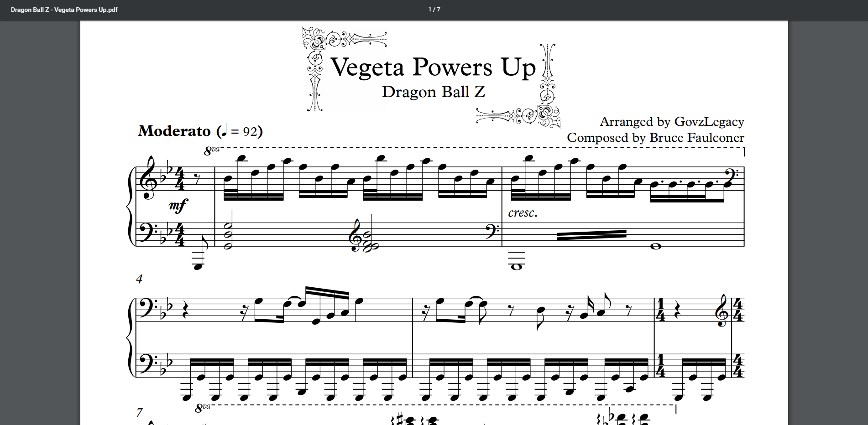Click the Arranged by GovzLegacy text
This screenshot has width=868, height=425.
(x=672, y=122)
